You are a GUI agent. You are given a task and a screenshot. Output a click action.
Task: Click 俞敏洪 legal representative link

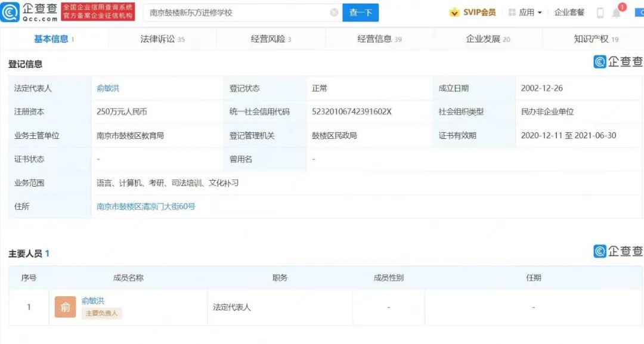[x=106, y=88]
